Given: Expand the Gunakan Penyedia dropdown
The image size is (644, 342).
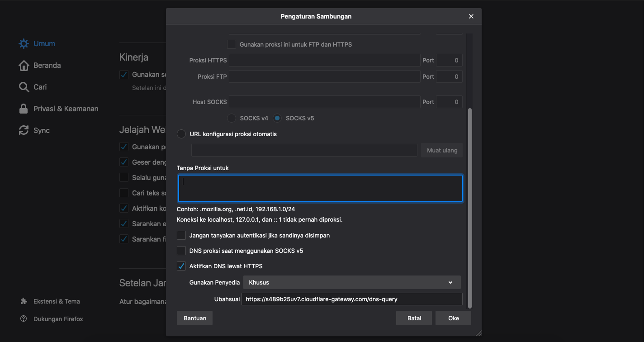Looking at the screenshot, I should click(352, 283).
